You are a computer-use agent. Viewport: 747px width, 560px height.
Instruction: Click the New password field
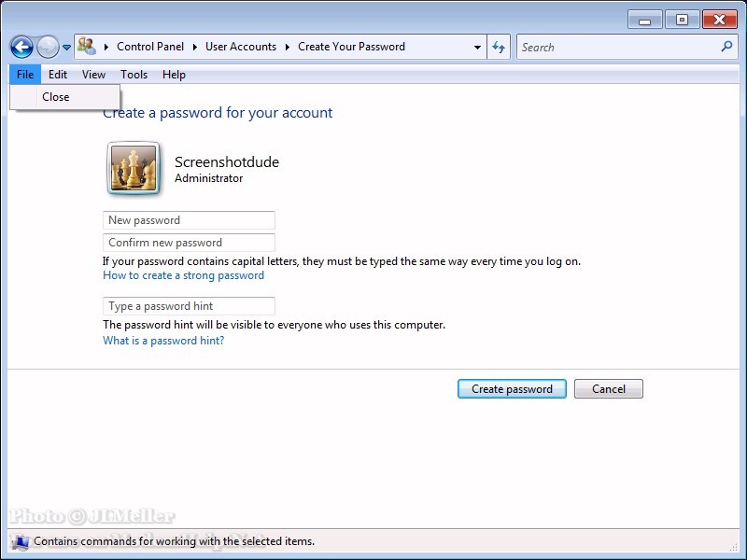[189, 220]
